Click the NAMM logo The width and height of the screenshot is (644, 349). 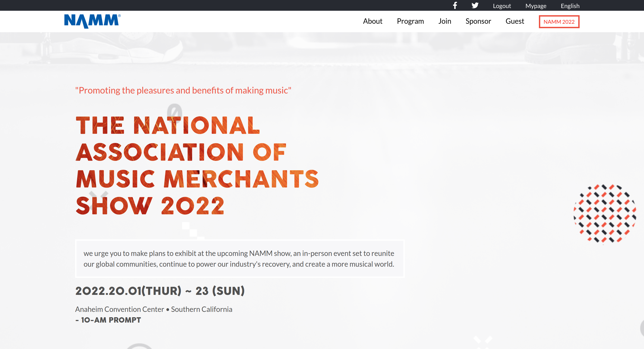click(92, 21)
